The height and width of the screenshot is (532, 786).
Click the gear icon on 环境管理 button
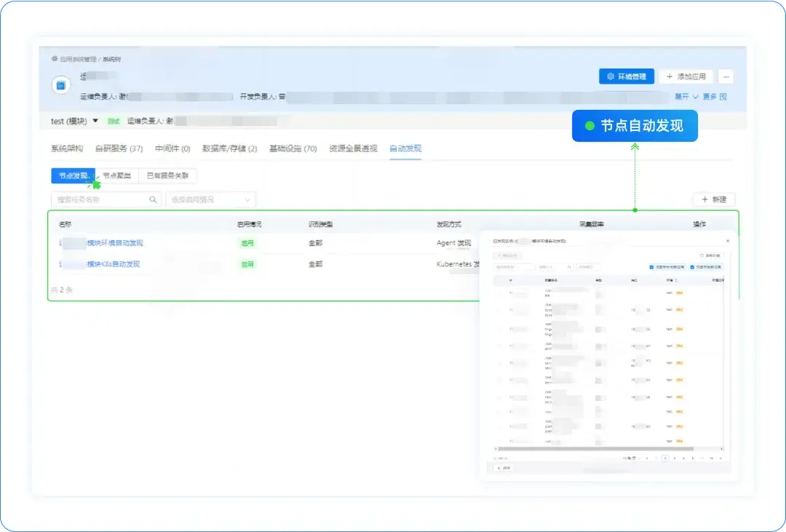click(611, 76)
